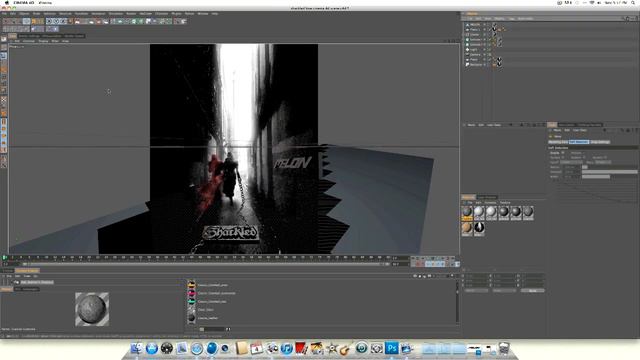This screenshot has width=640, height=360.
Task: Select the orange Content Browser tab
Action: [27, 271]
